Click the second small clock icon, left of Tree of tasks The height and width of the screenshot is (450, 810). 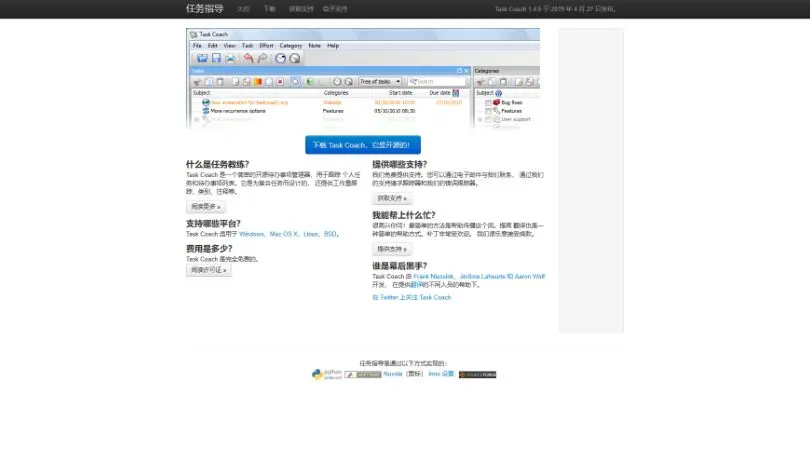(349, 82)
